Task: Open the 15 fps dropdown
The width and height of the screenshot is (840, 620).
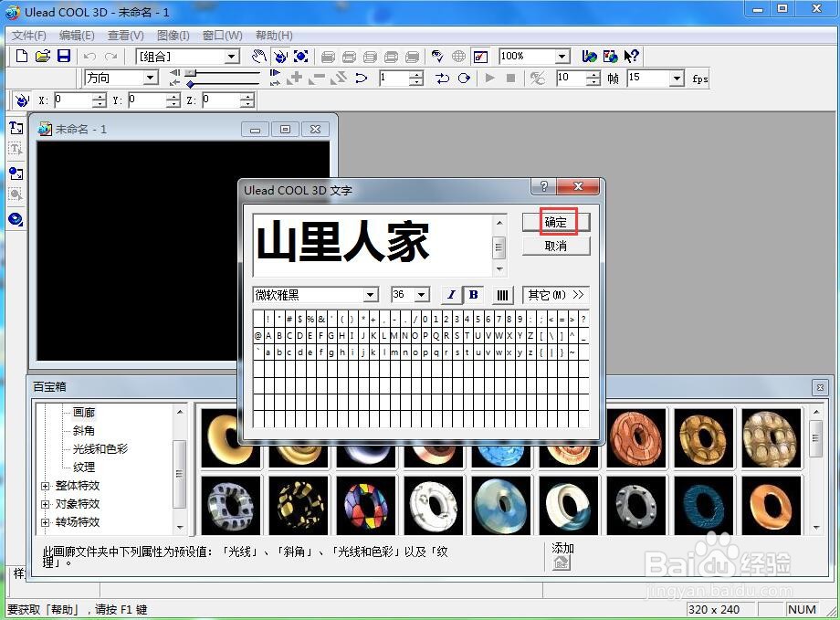Action: (x=677, y=79)
